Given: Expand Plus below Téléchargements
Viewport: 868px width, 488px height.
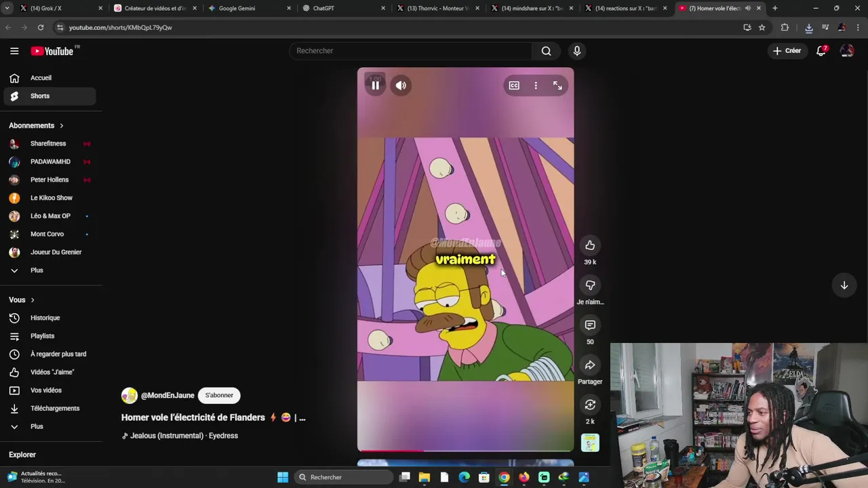Looking at the screenshot, I should [x=50, y=426].
